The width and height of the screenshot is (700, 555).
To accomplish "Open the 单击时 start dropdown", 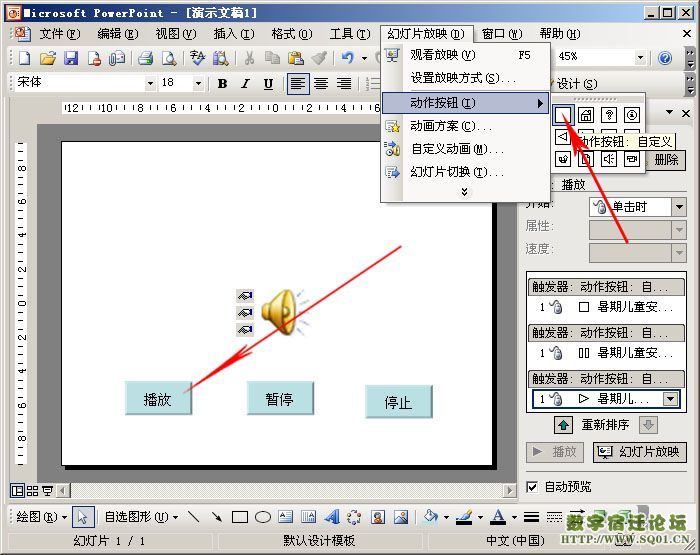I will [x=679, y=207].
